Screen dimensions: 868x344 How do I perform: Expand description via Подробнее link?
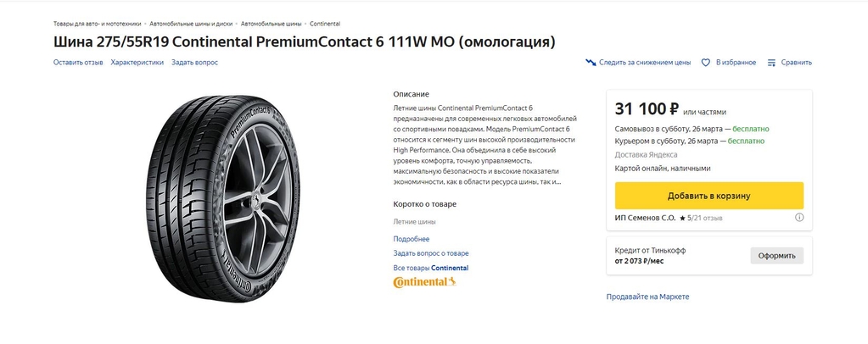coord(412,239)
